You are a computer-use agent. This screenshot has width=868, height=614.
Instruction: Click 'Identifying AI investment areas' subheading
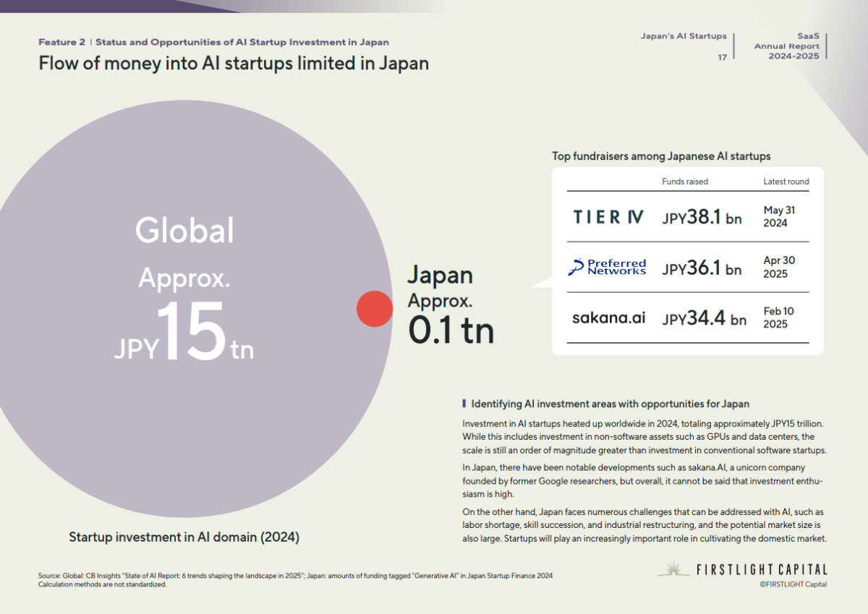610,404
